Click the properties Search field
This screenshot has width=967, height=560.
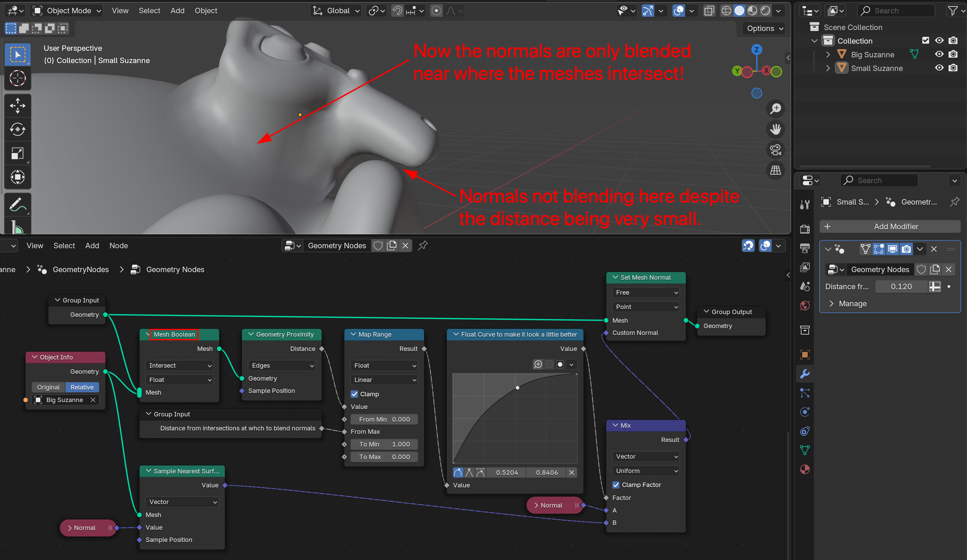pos(879,180)
